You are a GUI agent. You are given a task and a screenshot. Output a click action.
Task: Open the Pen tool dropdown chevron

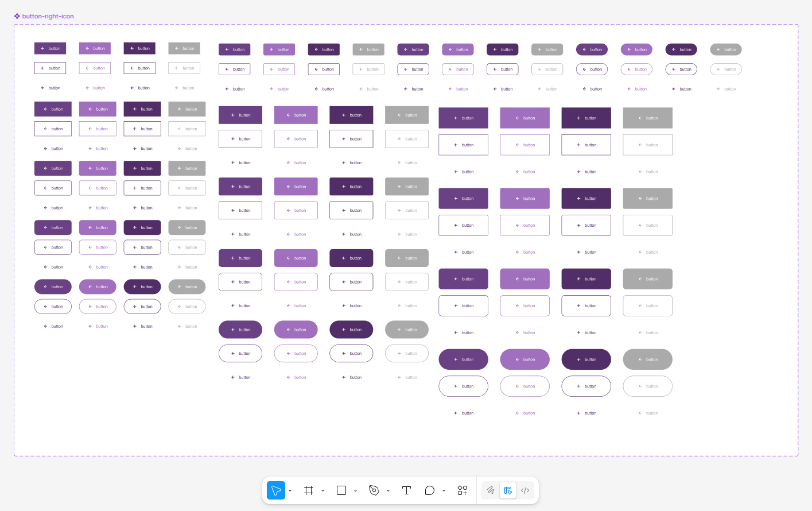388,490
